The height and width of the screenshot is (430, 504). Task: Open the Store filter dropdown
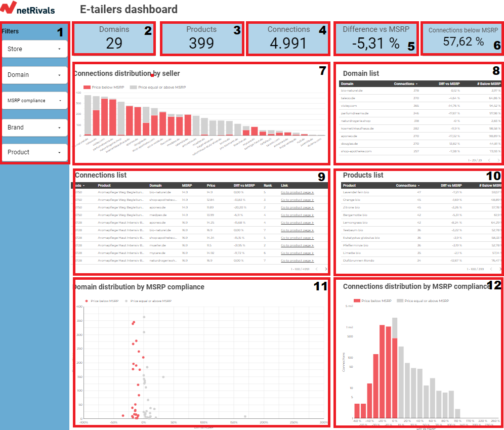click(x=34, y=49)
